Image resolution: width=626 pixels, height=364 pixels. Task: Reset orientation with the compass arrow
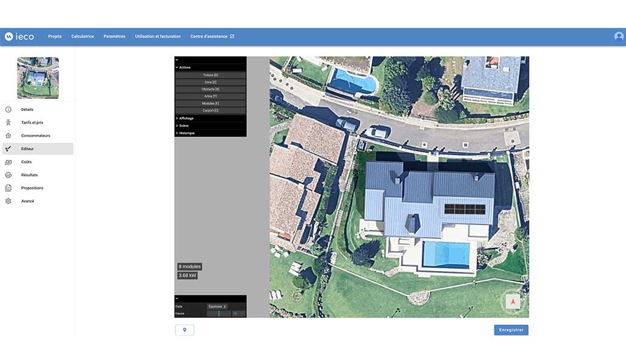(513, 302)
